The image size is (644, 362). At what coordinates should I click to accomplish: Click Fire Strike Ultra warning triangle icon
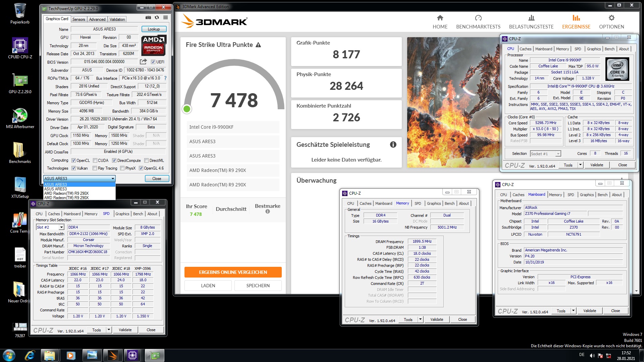coord(258,45)
